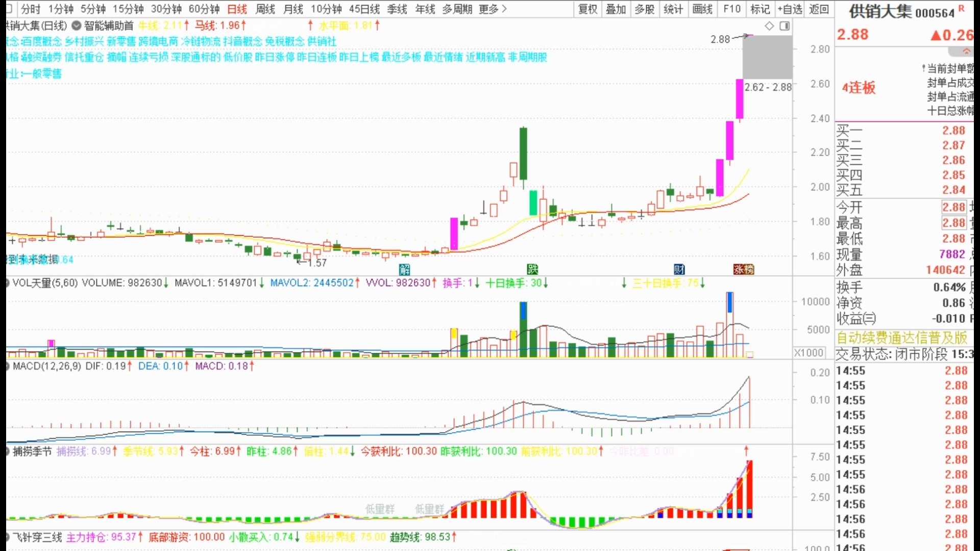980x551 pixels.
Task: Open the 多股 multi-stock view
Action: coord(644,9)
